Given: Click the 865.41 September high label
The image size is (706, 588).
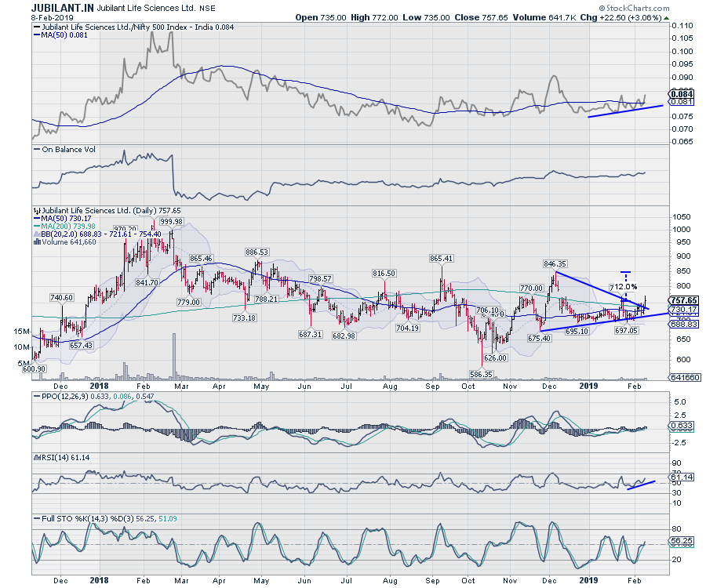Looking at the screenshot, I should coord(441,258).
